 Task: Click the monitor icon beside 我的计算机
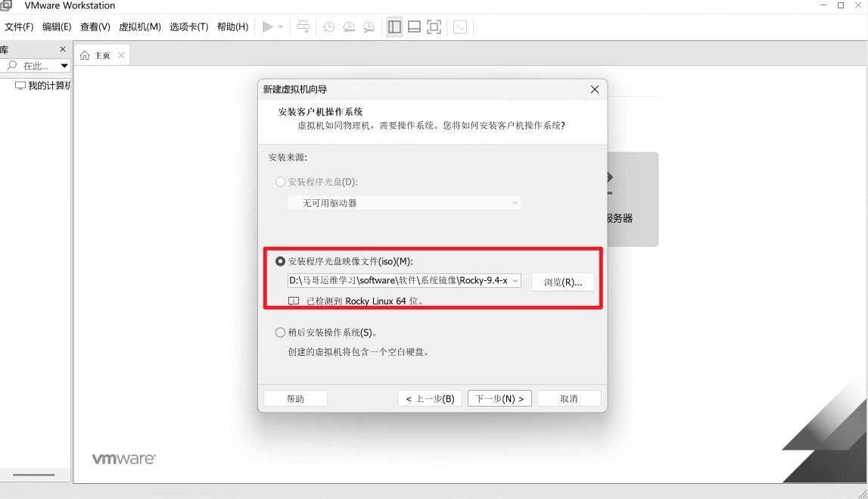(20, 86)
